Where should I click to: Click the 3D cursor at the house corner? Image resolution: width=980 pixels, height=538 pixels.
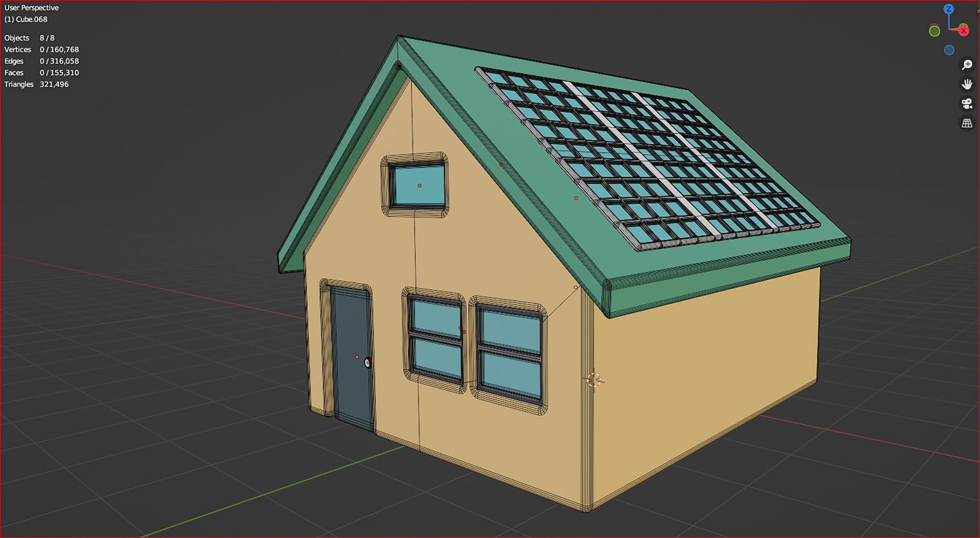(x=594, y=379)
